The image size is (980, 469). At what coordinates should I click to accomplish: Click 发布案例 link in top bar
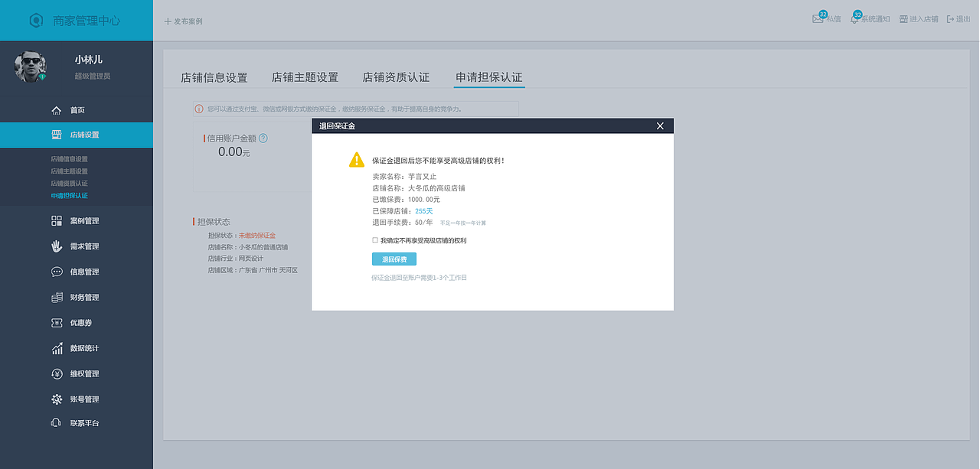(x=188, y=21)
